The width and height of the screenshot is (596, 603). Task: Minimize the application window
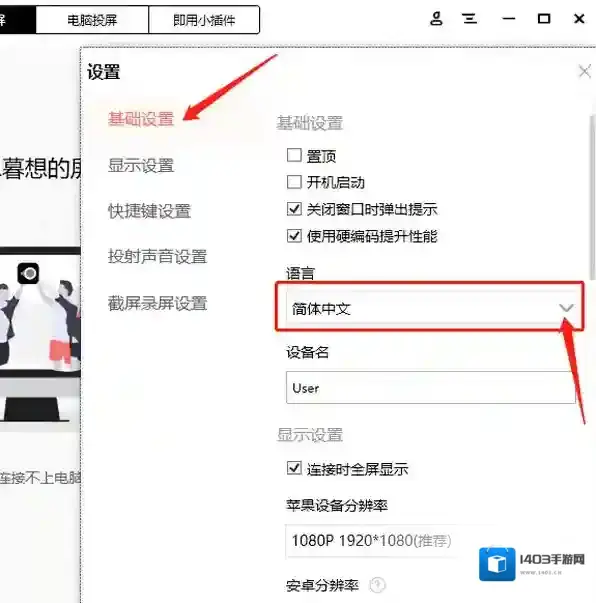click(x=509, y=18)
